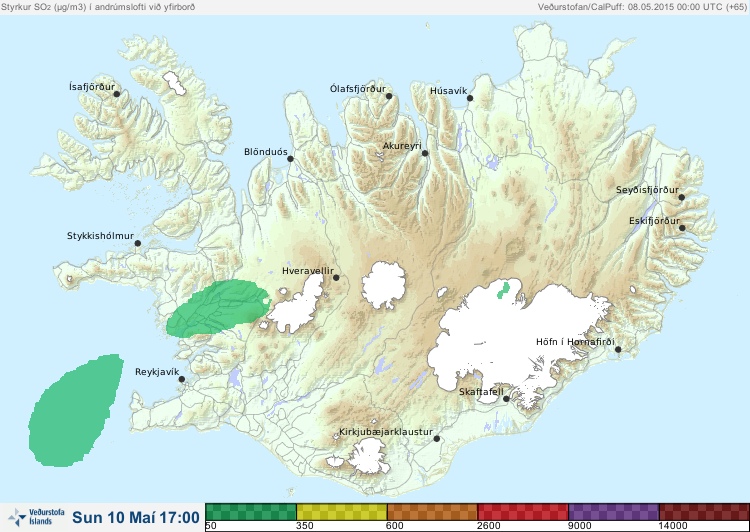The width and height of the screenshot is (750, 532).
Task: Click the dark red legend swatch labeled 14000
Action: click(x=704, y=512)
